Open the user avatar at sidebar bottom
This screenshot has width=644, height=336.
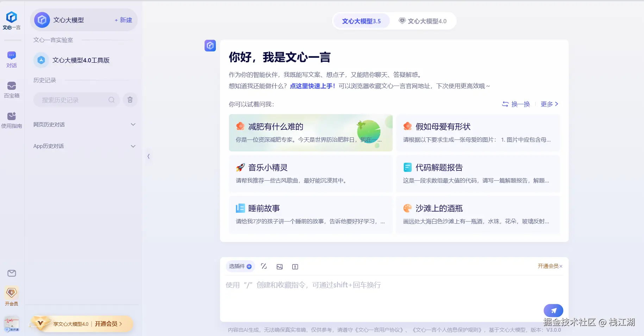[12, 324]
